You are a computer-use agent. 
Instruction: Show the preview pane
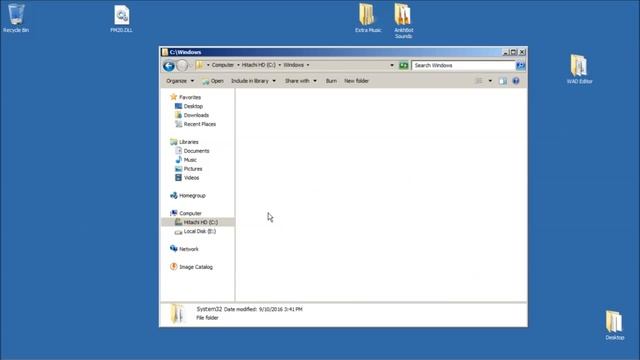(x=503, y=81)
